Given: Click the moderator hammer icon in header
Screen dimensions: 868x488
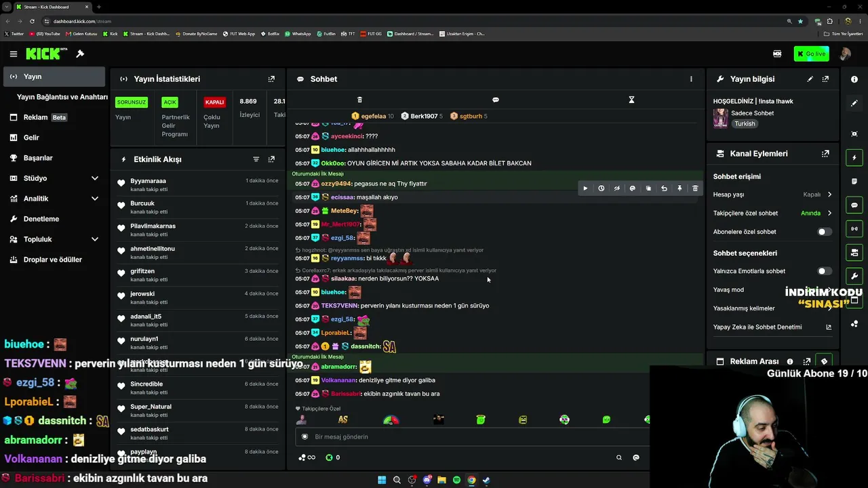Looking at the screenshot, I should click(80, 54).
